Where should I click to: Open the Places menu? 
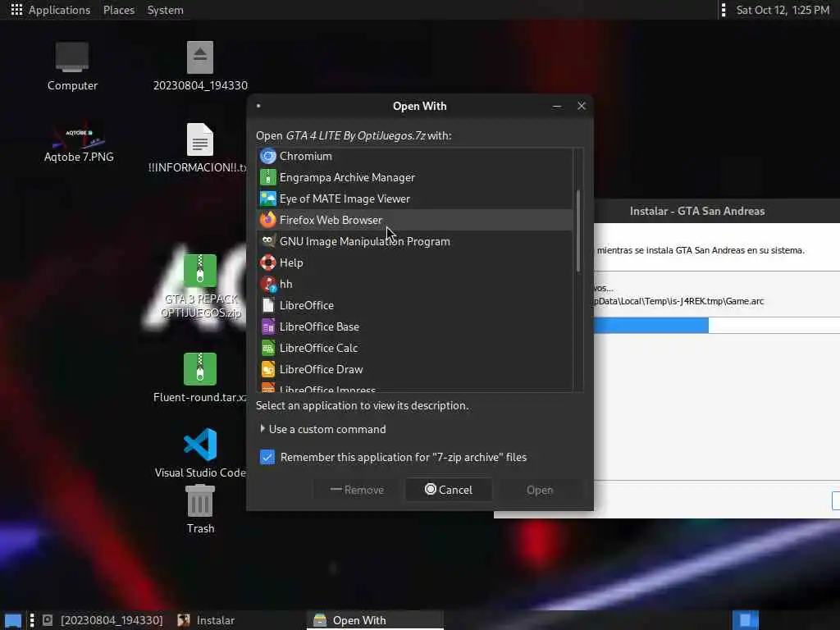pos(119,10)
